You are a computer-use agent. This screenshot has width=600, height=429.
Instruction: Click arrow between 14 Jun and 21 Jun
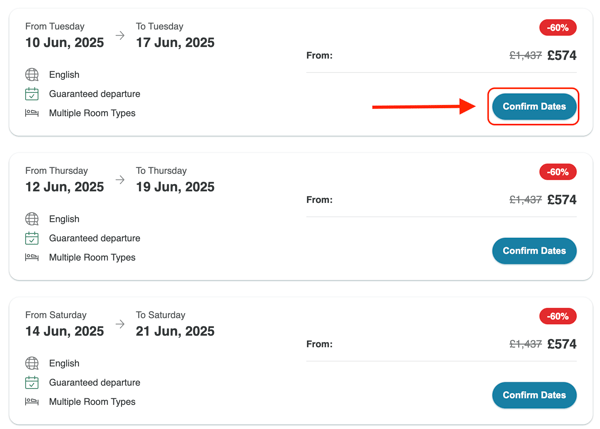pyautogui.click(x=120, y=324)
